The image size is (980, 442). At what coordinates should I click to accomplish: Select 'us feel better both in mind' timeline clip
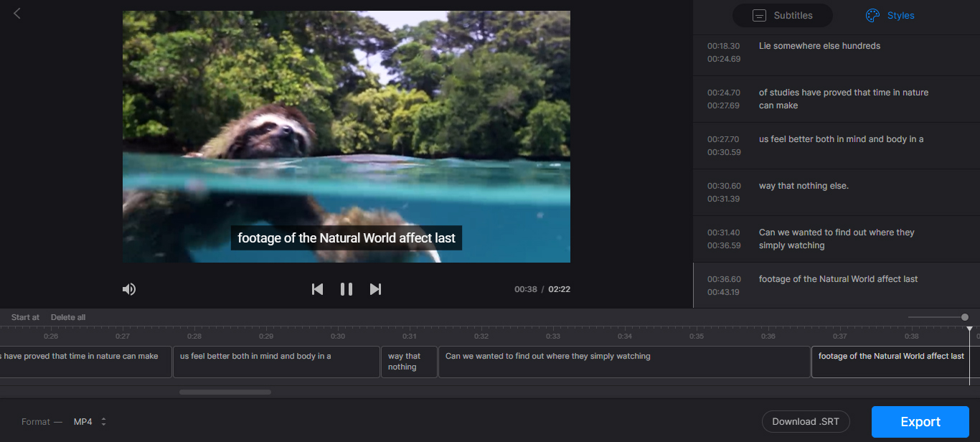276,362
